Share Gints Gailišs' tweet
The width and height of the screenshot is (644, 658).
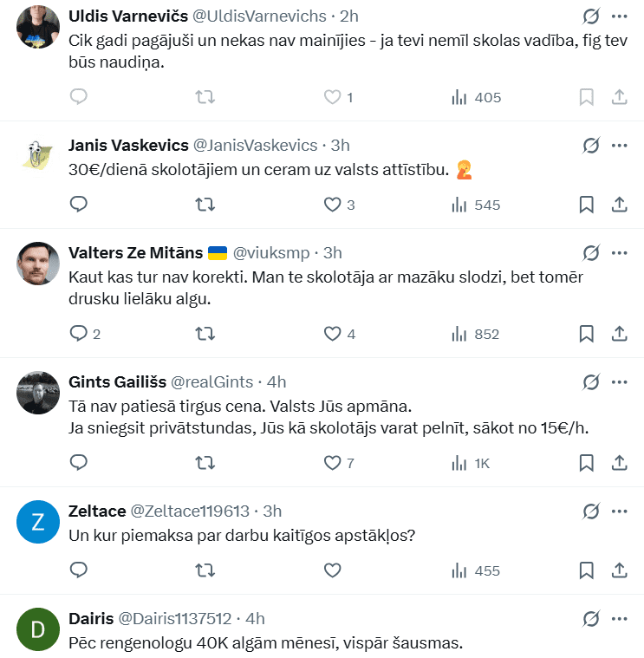tap(620, 463)
